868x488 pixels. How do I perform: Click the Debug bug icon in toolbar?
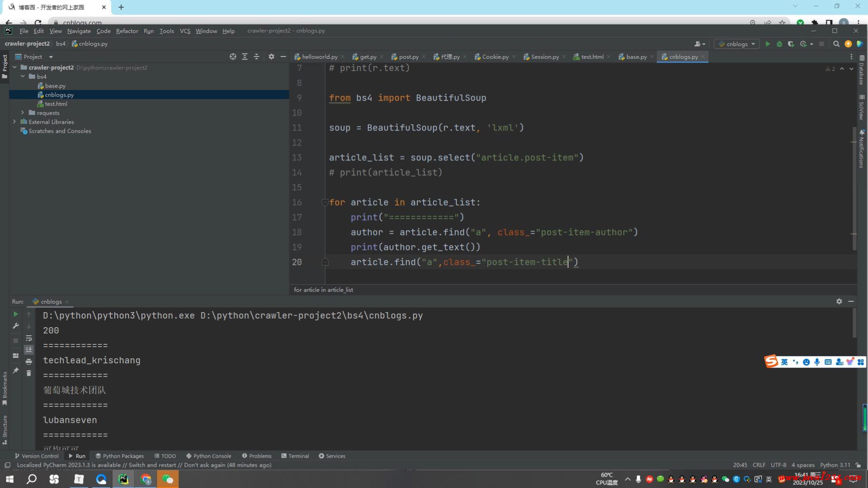click(779, 44)
